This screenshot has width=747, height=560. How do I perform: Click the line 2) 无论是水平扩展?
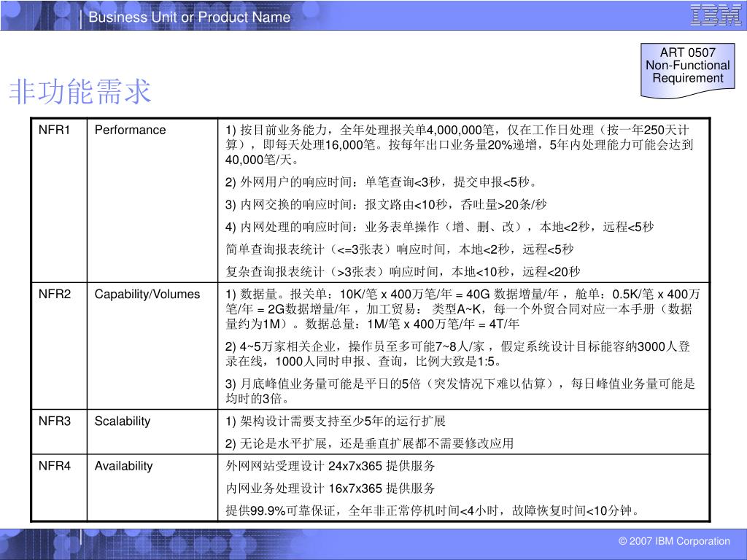(370, 443)
